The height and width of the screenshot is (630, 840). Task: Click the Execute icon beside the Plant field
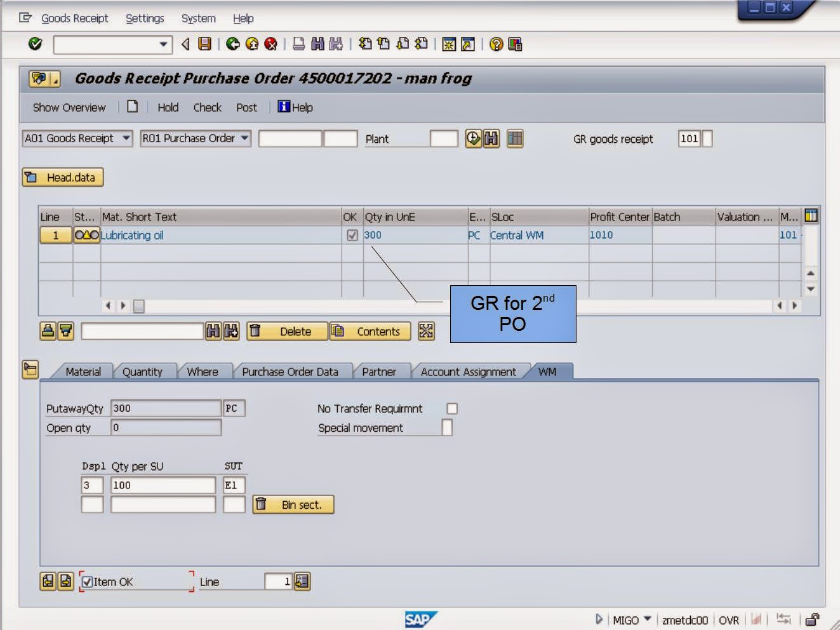coord(474,138)
